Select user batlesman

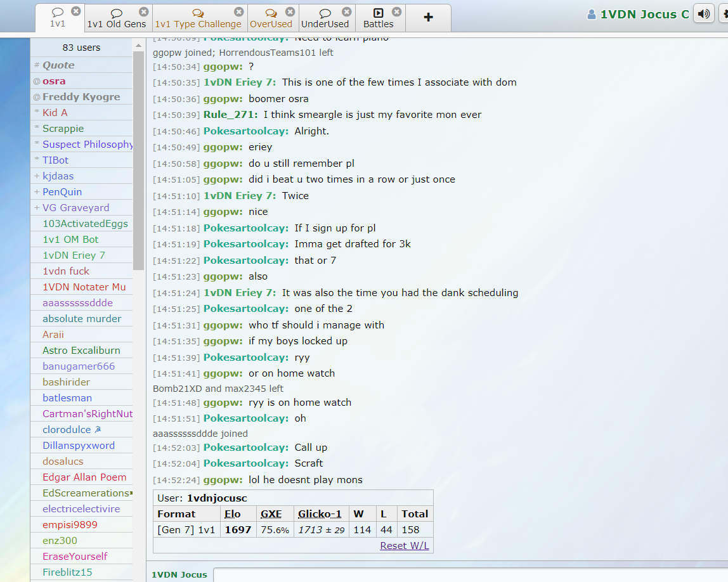point(82,398)
